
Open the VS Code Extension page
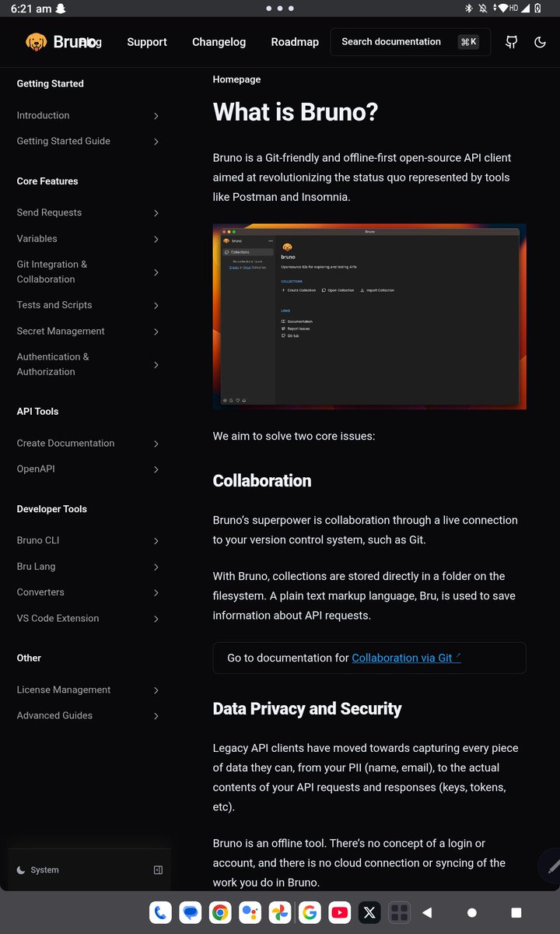(x=58, y=618)
